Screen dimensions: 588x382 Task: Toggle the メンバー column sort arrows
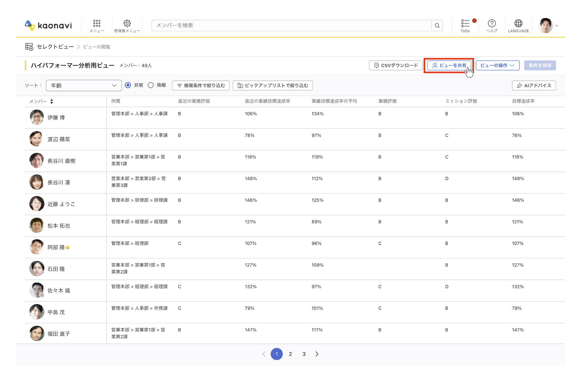(52, 101)
